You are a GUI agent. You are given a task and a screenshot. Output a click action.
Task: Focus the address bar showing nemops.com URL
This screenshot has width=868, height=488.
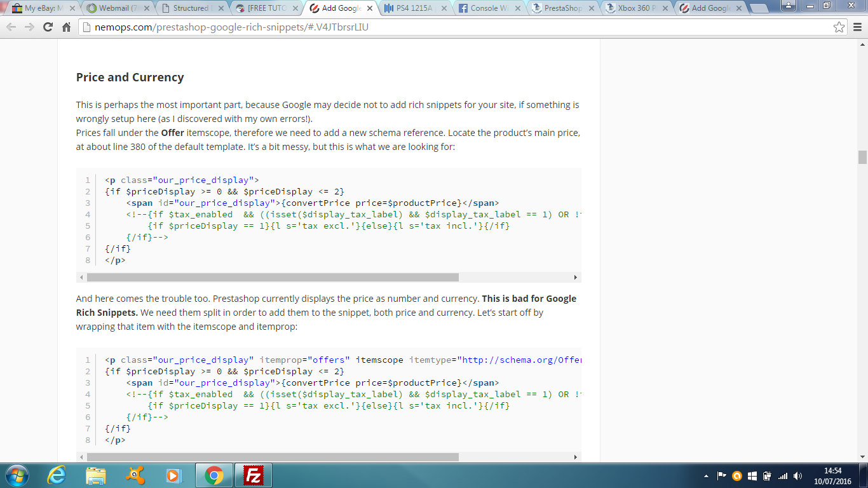pos(463,27)
